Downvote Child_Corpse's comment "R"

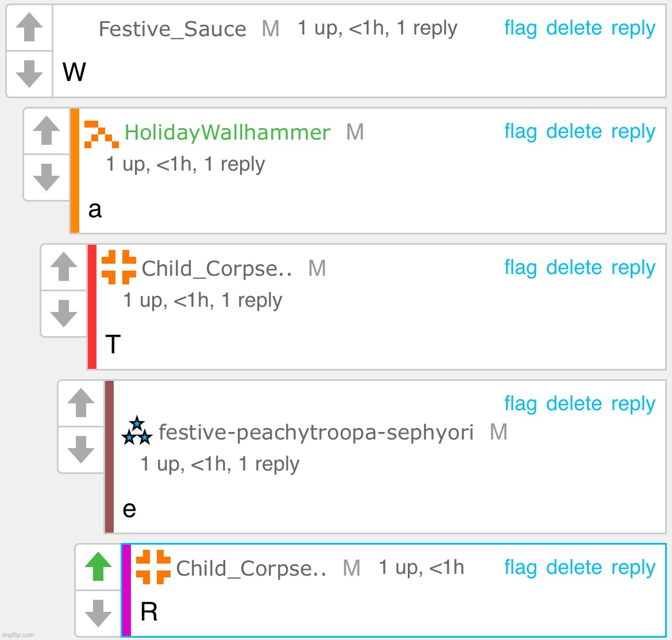click(x=98, y=613)
